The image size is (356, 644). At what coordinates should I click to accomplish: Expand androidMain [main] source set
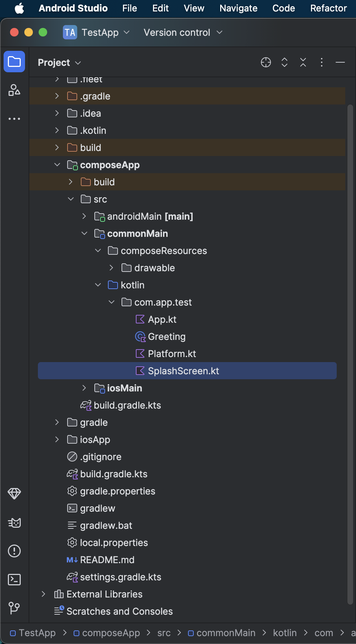click(x=84, y=216)
